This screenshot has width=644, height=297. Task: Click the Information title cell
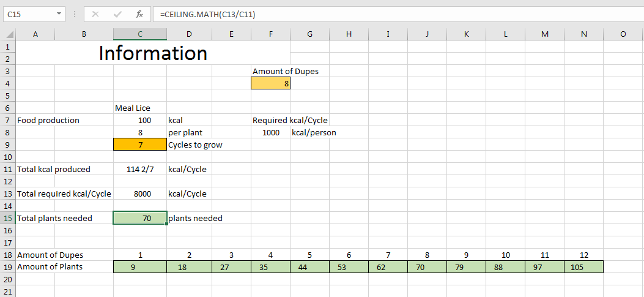point(153,53)
